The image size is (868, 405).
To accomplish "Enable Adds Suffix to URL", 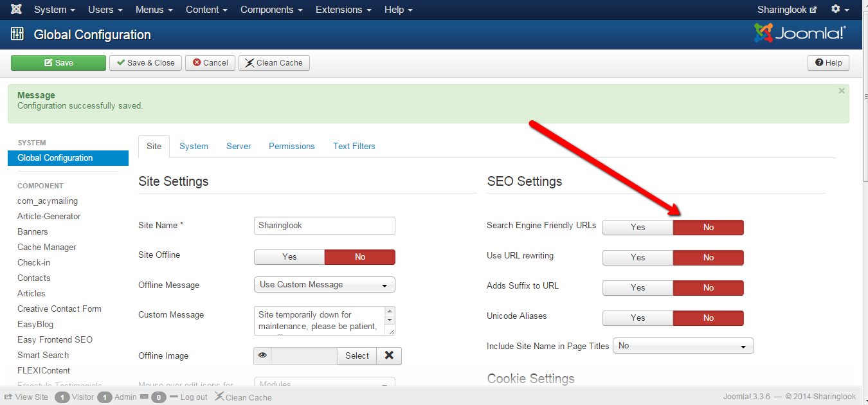I will tap(638, 288).
